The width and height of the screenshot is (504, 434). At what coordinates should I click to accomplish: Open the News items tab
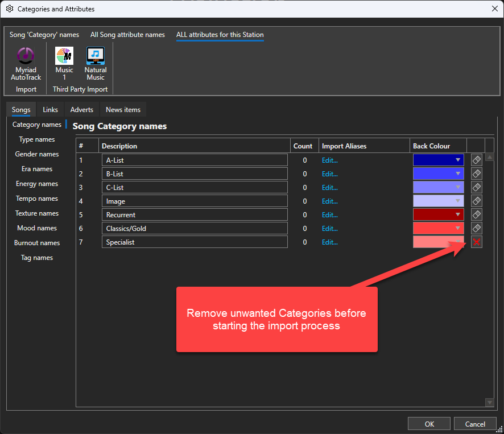point(123,110)
